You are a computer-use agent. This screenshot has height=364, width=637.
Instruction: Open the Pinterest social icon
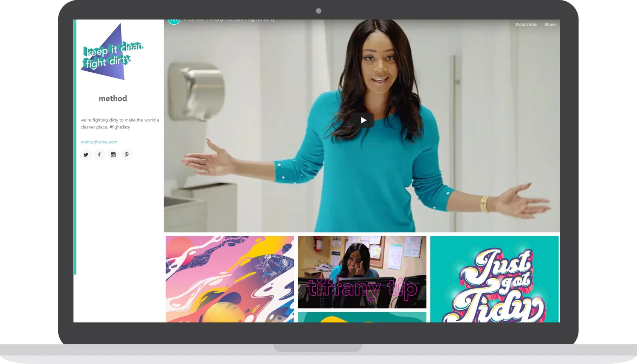pos(127,155)
